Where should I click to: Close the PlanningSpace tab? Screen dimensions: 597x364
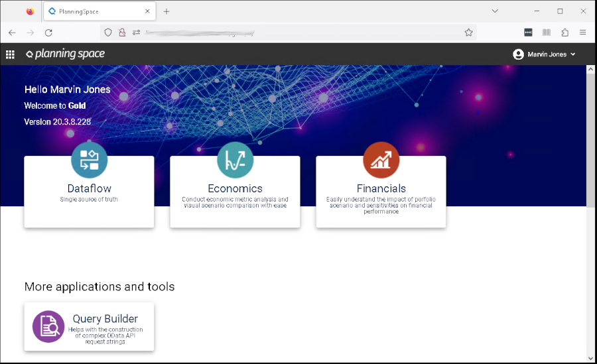coord(146,11)
